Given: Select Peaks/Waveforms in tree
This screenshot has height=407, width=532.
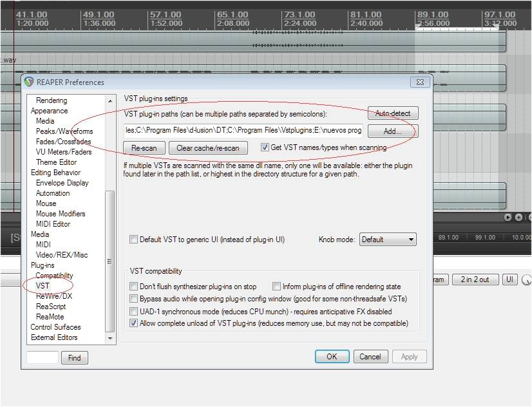Looking at the screenshot, I should [64, 131].
